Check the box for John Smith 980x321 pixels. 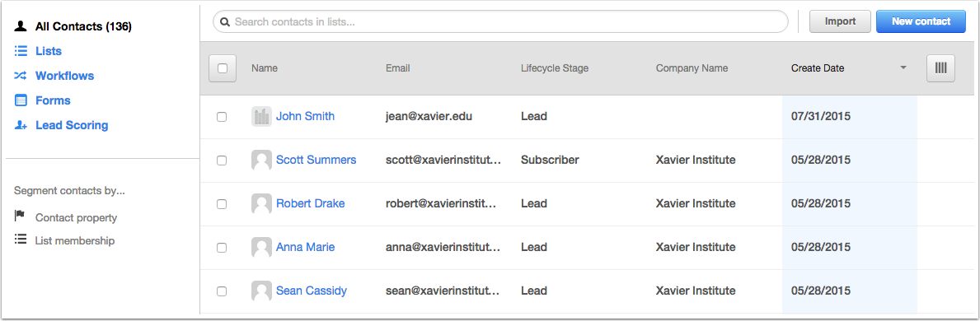click(222, 117)
